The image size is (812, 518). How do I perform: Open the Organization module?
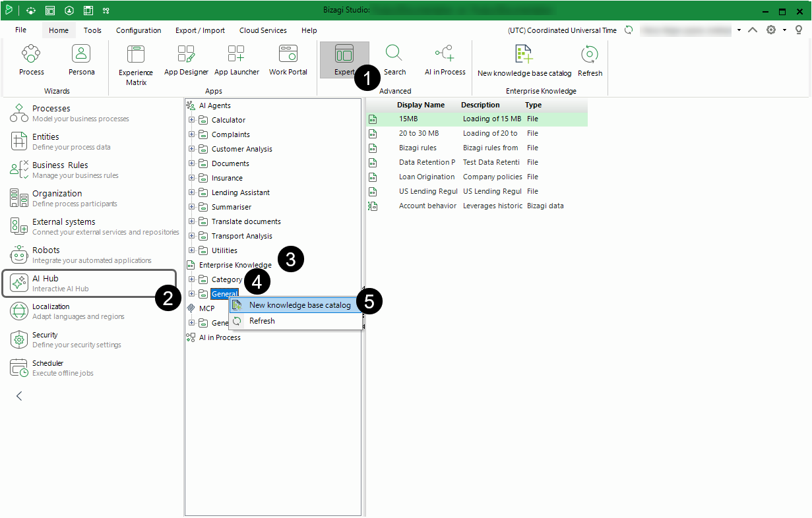(x=64, y=198)
